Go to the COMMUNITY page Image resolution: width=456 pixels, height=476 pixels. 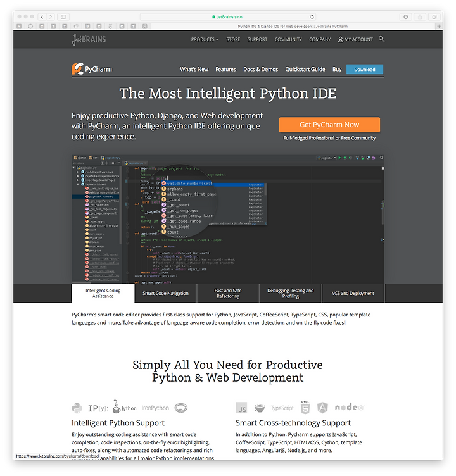pos(288,39)
